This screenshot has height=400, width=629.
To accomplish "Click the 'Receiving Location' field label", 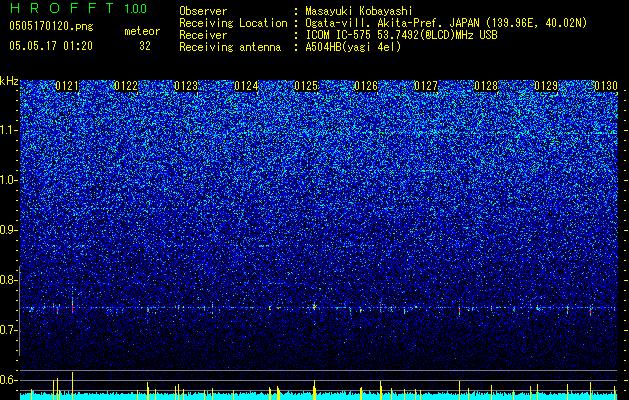I will [233, 23].
